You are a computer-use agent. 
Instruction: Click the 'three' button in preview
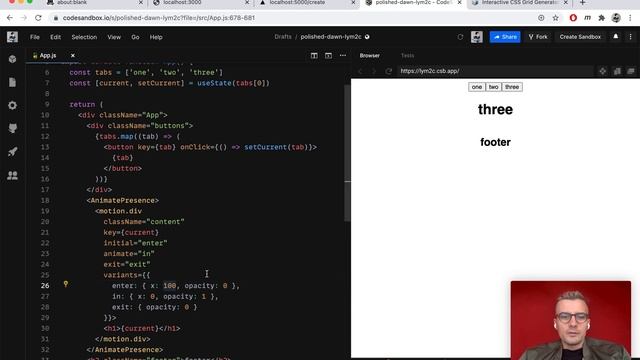(x=512, y=87)
